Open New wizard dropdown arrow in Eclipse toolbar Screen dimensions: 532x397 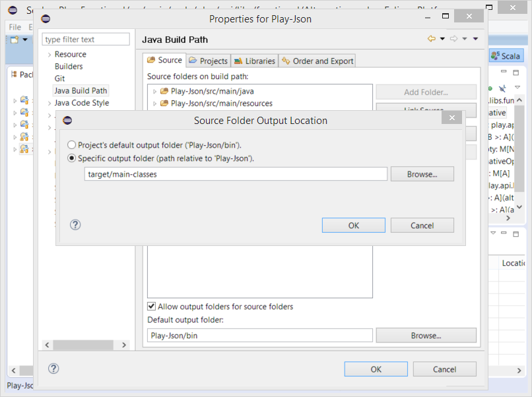coord(25,40)
